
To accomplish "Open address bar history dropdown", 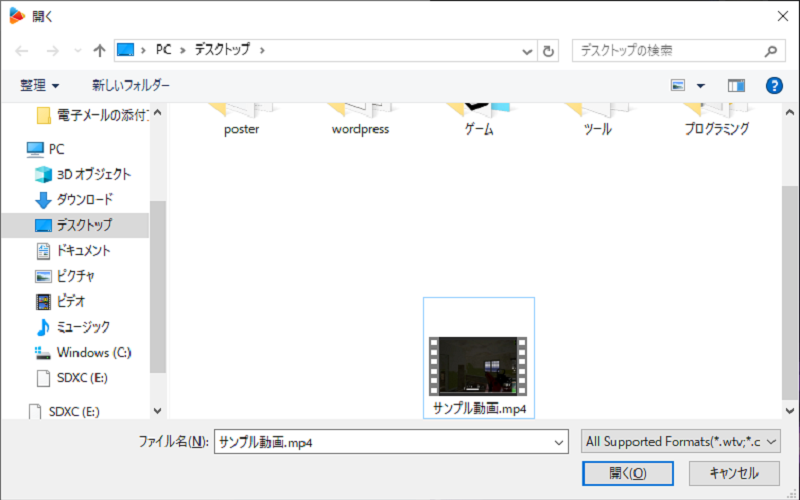I will point(528,51).
